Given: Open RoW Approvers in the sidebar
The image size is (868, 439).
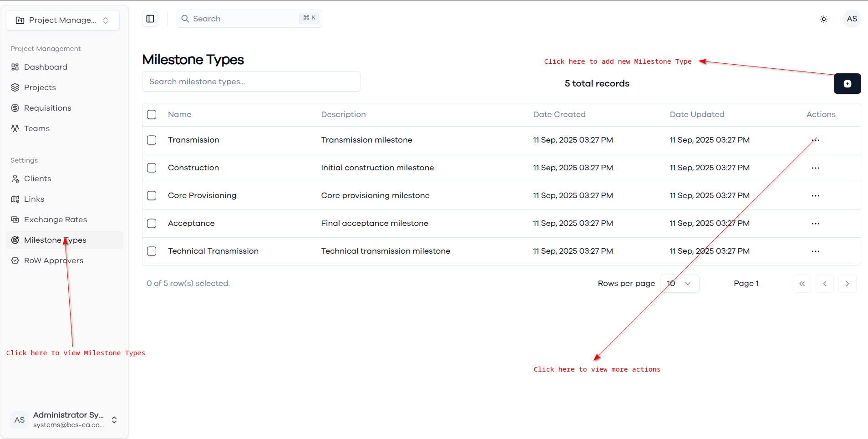Looking at the screenshot, I should point(65,260).
